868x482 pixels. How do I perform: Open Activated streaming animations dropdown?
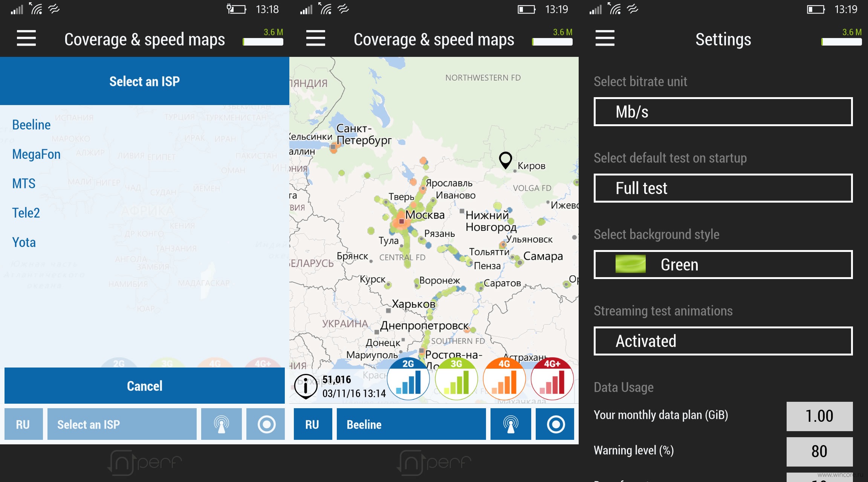[723, 341]
